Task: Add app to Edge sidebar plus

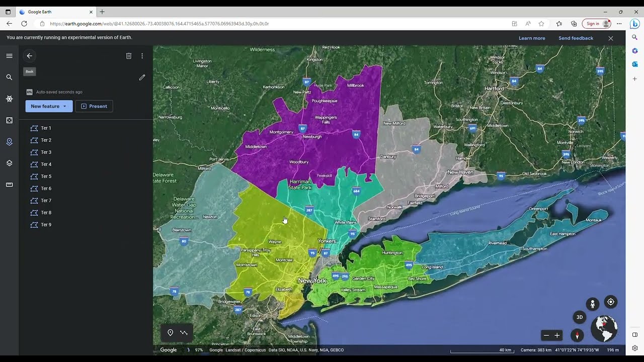Action: tap(635, 79)
